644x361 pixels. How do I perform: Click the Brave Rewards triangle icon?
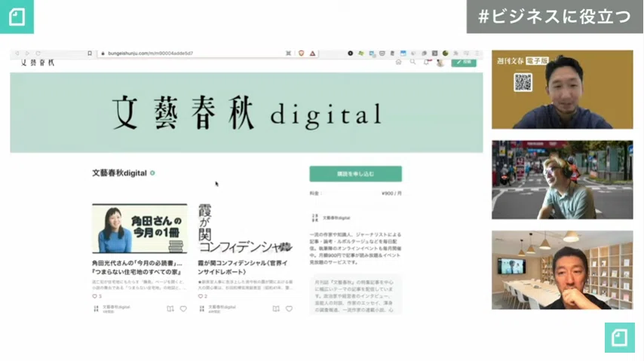coord(312,54)
